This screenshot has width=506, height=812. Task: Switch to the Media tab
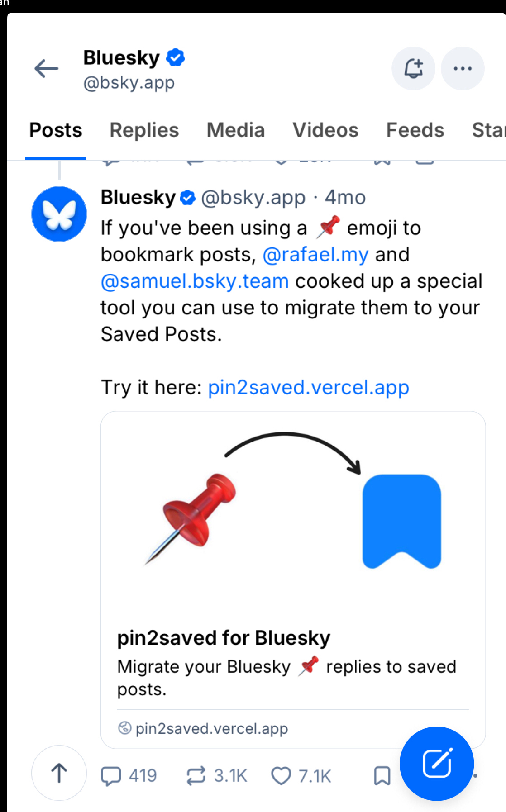(x=236, y=130)
